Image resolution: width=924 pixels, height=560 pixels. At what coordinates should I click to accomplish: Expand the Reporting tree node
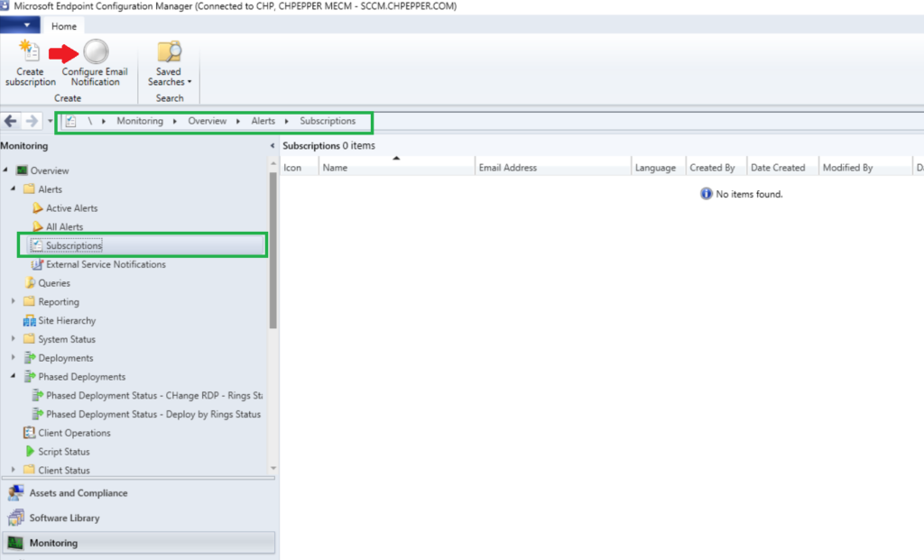13,301
